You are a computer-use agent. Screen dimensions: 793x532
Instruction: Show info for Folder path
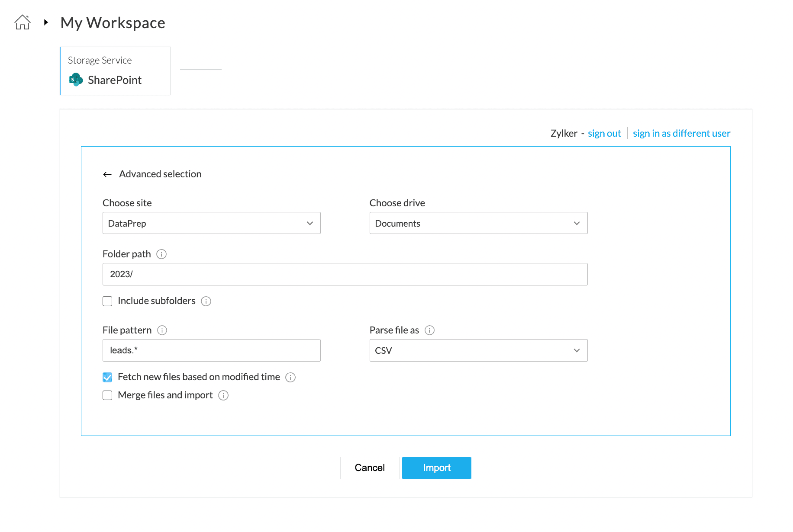[161, 254]
